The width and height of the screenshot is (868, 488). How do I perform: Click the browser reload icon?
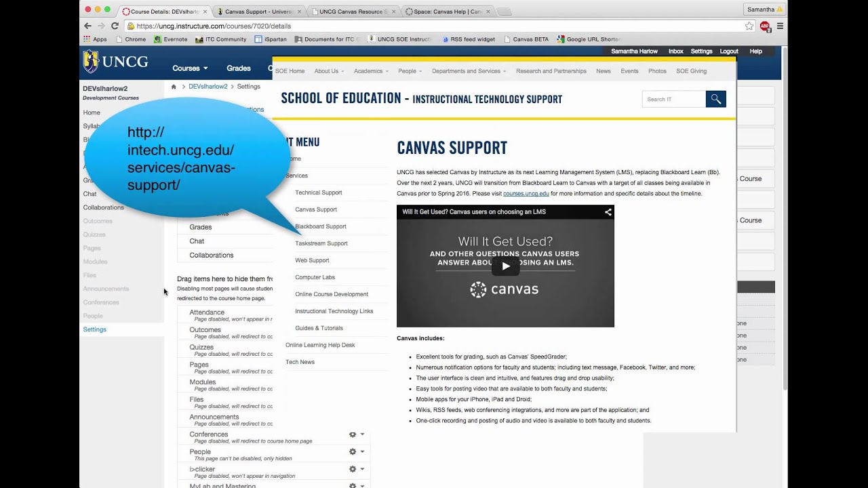(115, 26)
